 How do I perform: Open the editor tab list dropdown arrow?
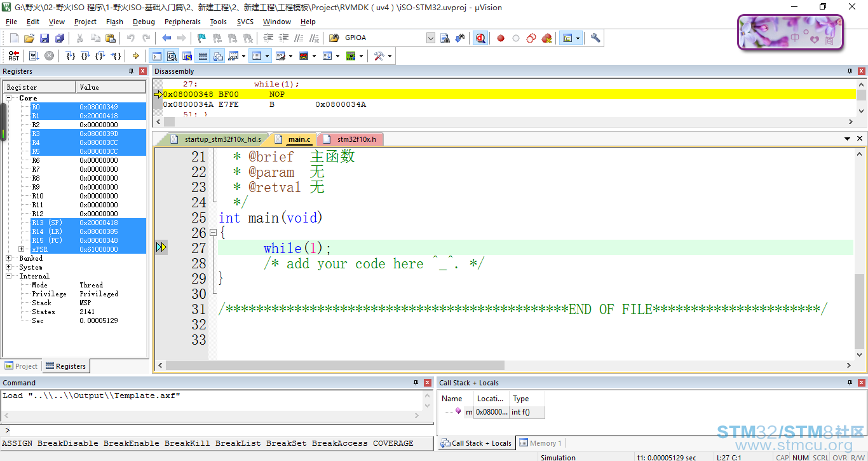[x=848, y=139]
